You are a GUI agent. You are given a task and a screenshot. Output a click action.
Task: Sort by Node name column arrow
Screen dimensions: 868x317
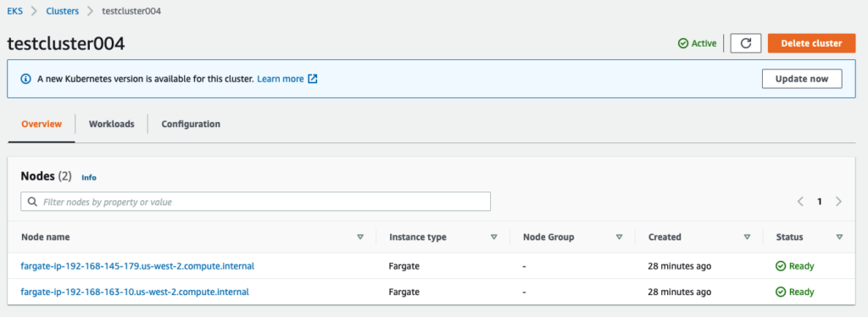pyautogui.click(x=360, y=236)
